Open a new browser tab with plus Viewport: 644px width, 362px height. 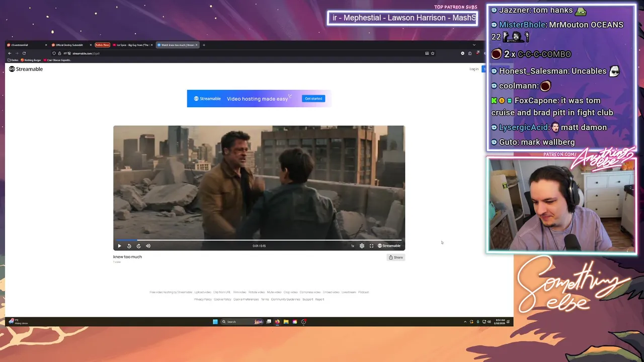[x=204, y=45]
